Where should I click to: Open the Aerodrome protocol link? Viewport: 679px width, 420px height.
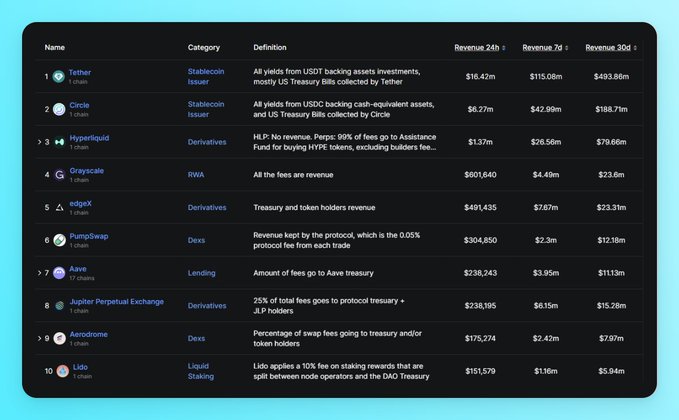89,334
